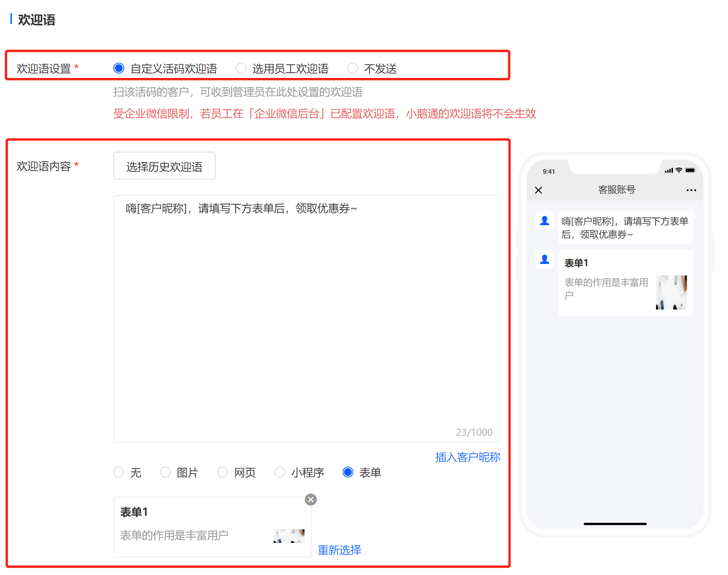Click the 欢迎语内容 field label
The width and height of the screenshot is (728, 575).
[x=44, y=166]
